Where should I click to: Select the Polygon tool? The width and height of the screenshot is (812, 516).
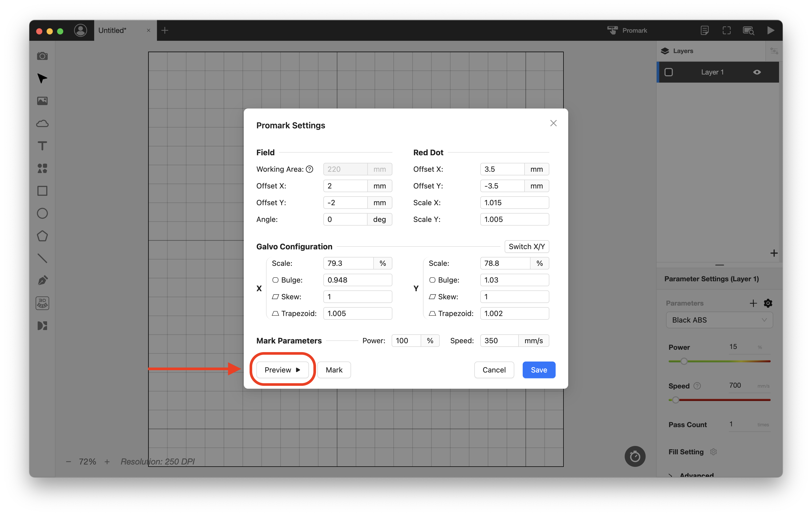[42, 236]
